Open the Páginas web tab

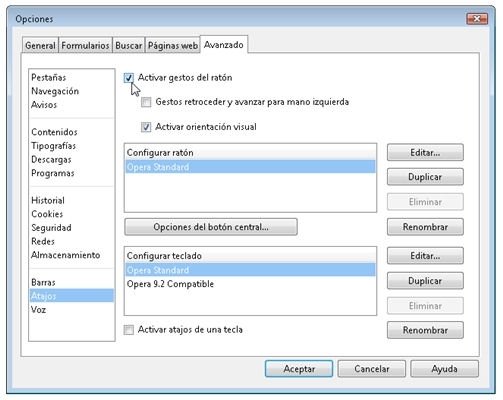click(x=173, y=45)
